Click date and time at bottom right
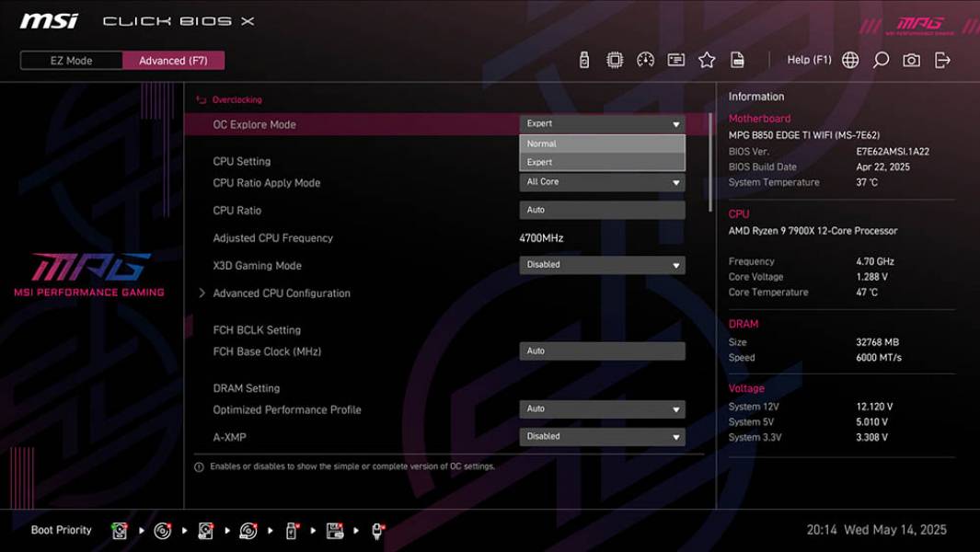Image resolution: width=980 pixels, height=552 pixels. tap(876, 530)
